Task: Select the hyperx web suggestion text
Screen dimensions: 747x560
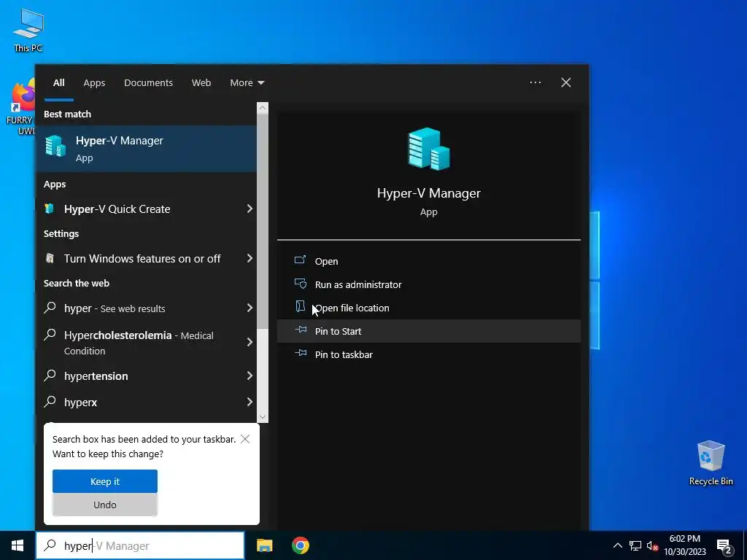Action: 80,402
